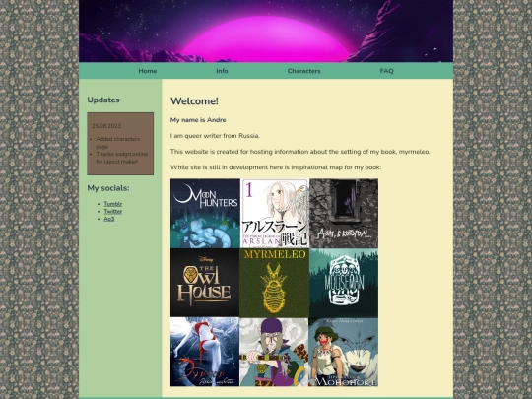Screen dimensions: 532x399
Task: Click 'My name is Andre' text
Action: 198,120
